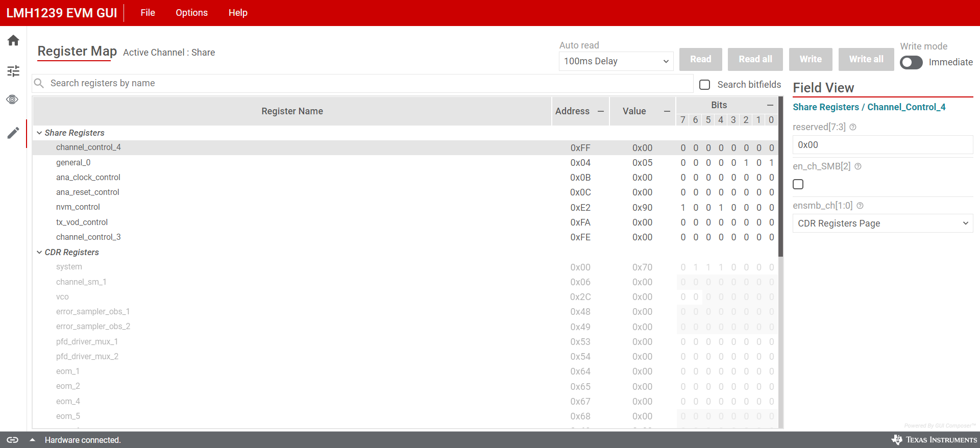Focus the Search registers by name field
The height and width of the screenshot is (448, 980).
362,83
